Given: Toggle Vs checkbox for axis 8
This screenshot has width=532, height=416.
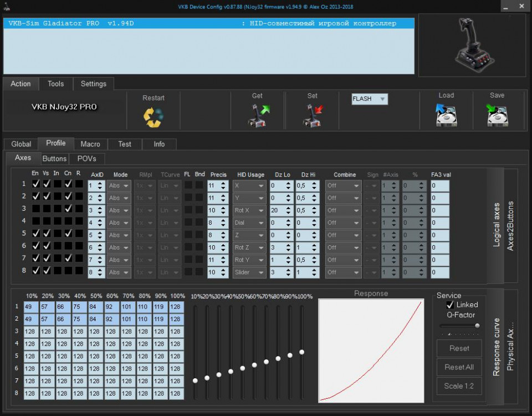Looking at the screenshot, I should (x=47, y=270).
